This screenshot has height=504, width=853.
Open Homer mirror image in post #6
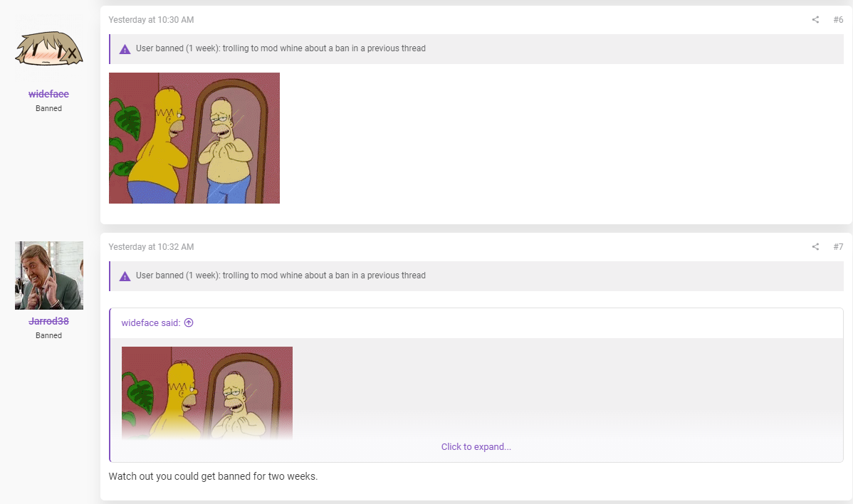[x=194, y=138]
